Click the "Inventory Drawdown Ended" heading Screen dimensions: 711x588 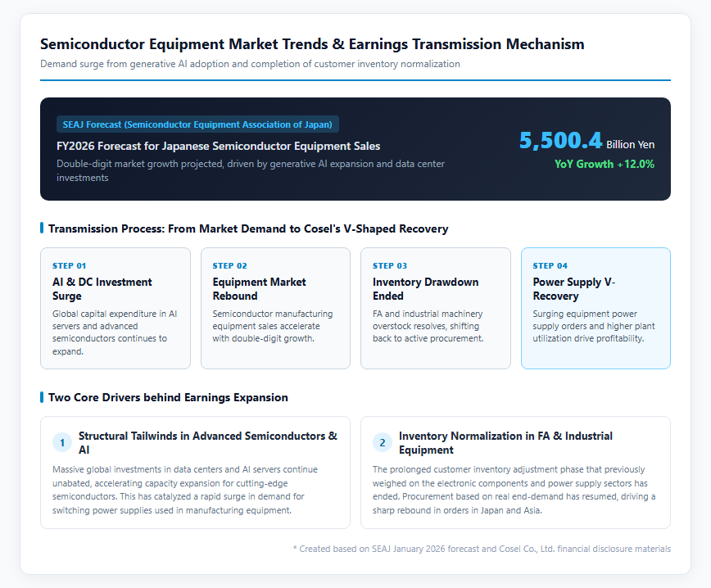425,289
